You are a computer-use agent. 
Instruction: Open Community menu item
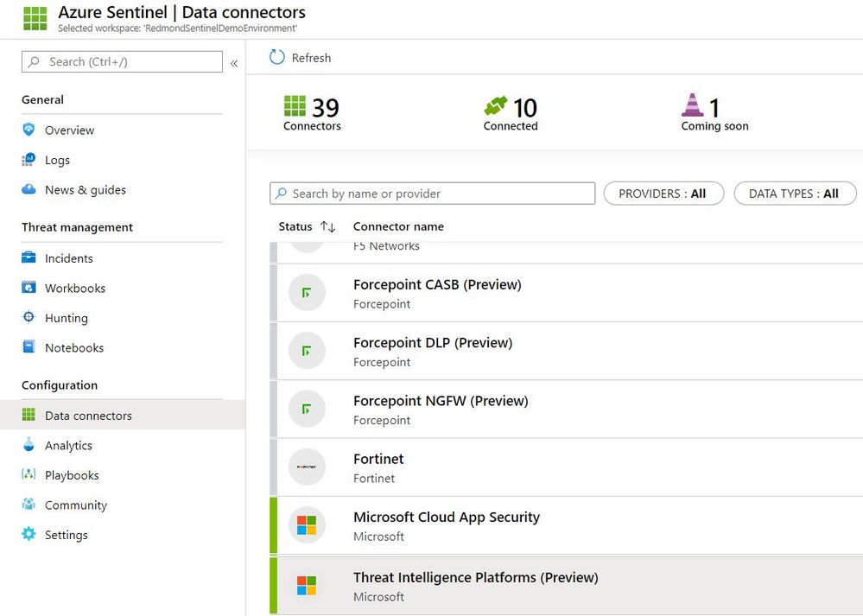click(76, 505)
